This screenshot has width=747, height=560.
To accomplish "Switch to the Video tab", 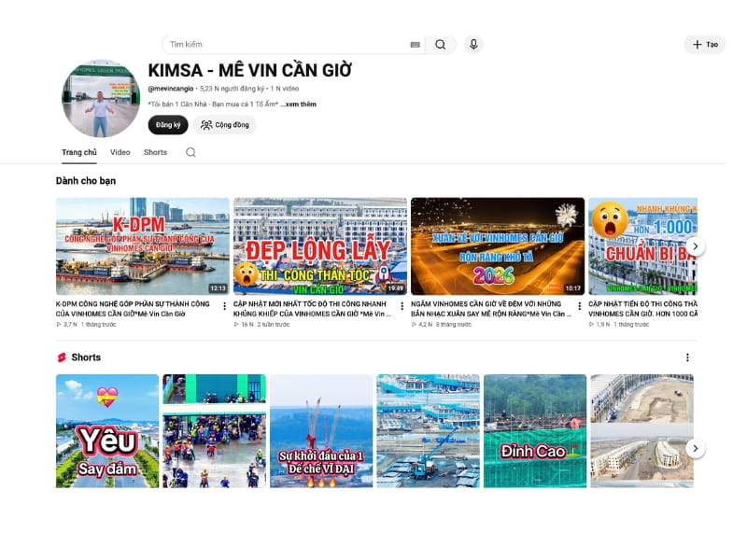I will click(120, 152).
